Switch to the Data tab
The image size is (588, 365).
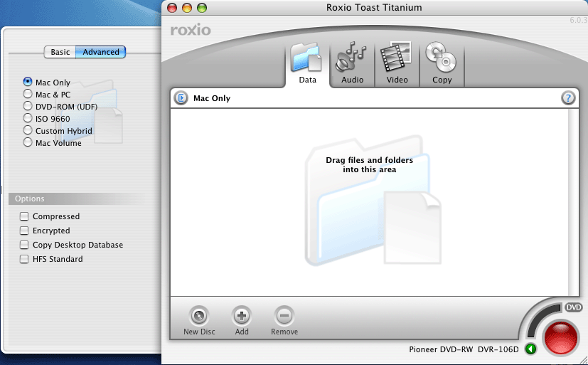307,63
